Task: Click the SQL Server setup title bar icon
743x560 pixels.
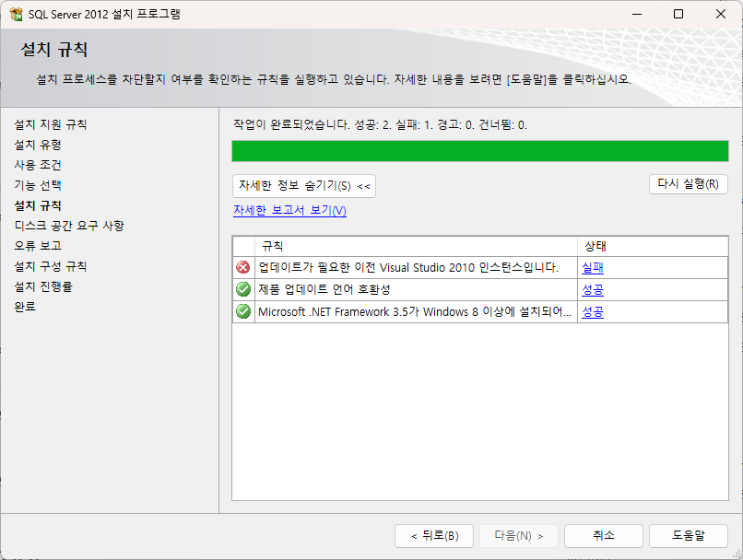Action: click(x=16, y=14)
